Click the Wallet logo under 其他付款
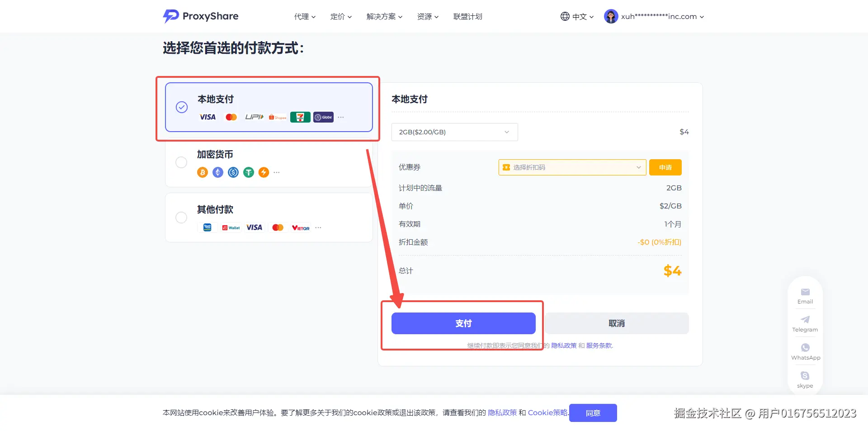 click(x=231, y=227)
